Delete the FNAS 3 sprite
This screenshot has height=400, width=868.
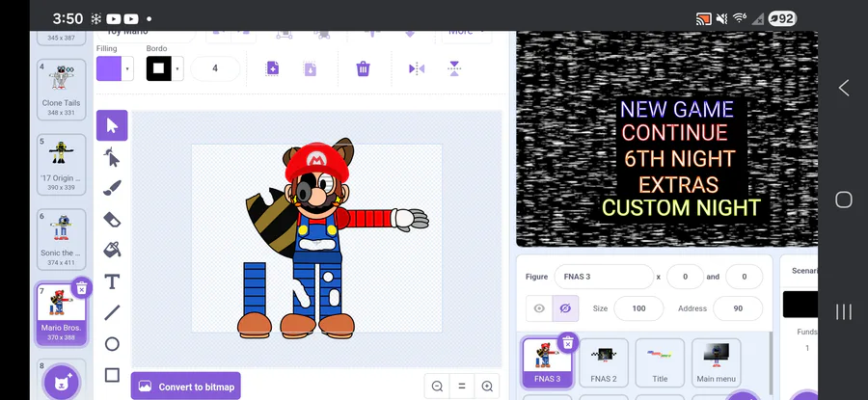click(567, 343)
